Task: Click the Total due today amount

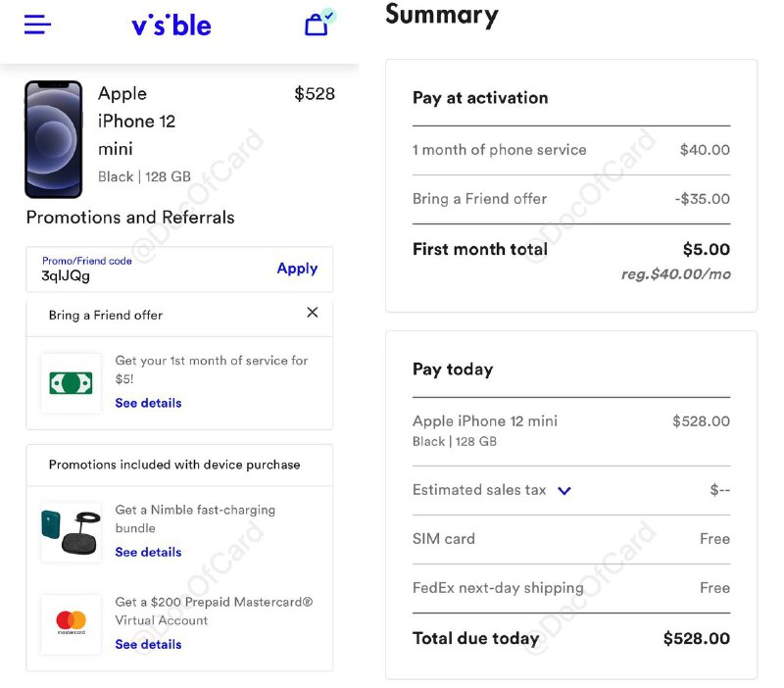Action: [x=696, y=639]
